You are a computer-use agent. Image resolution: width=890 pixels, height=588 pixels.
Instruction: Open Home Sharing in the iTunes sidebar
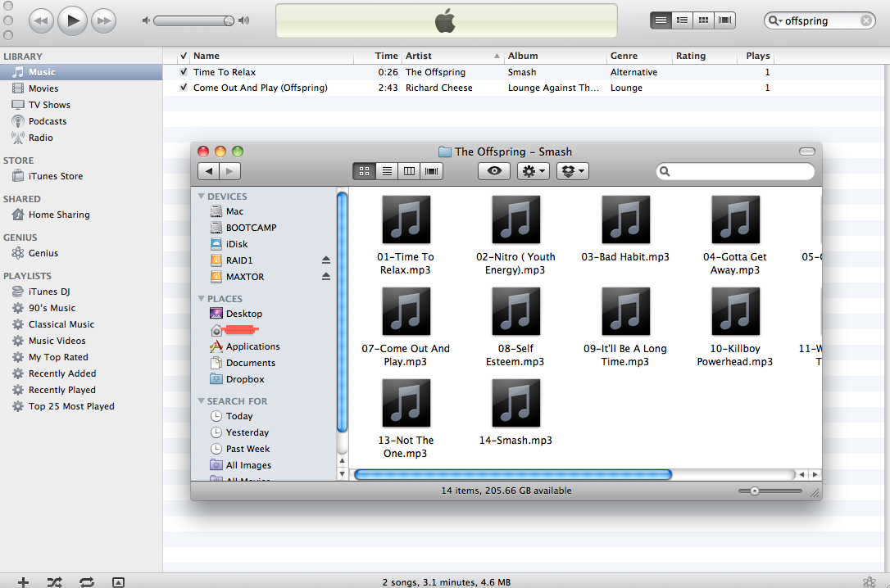81,215
